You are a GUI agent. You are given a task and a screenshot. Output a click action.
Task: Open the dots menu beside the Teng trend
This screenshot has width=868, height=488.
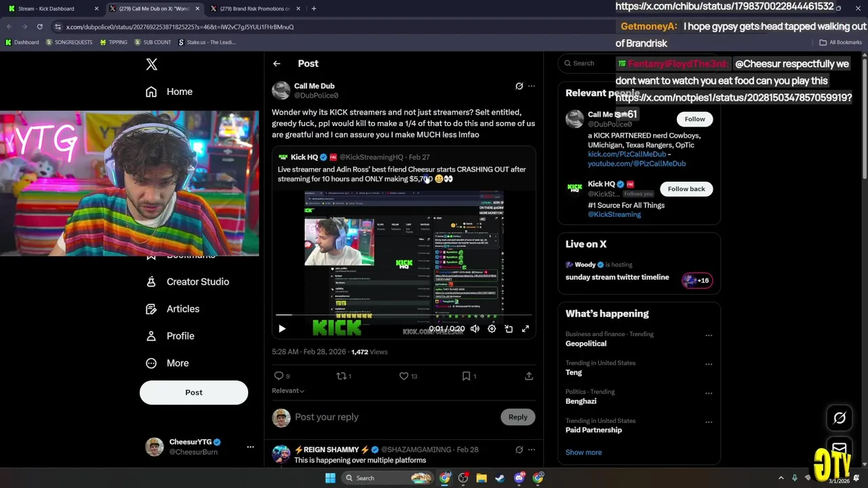(709, 364)
